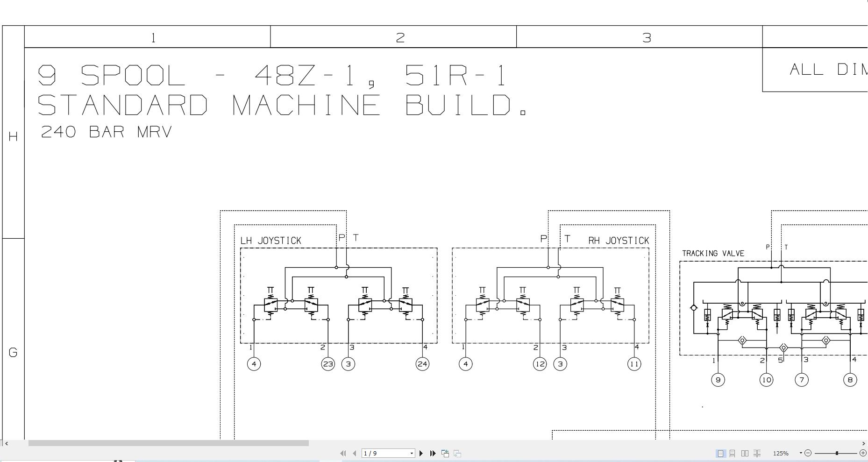The width and height of the screenshot is (868, 462).
Task: Click the TRACKING VALVE label
Action: (x=713, y=253)
